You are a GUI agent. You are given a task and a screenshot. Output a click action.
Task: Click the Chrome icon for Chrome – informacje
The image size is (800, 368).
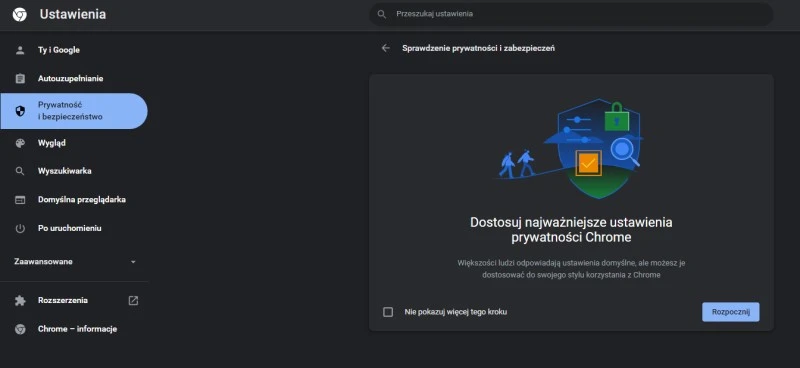point(20,329)
